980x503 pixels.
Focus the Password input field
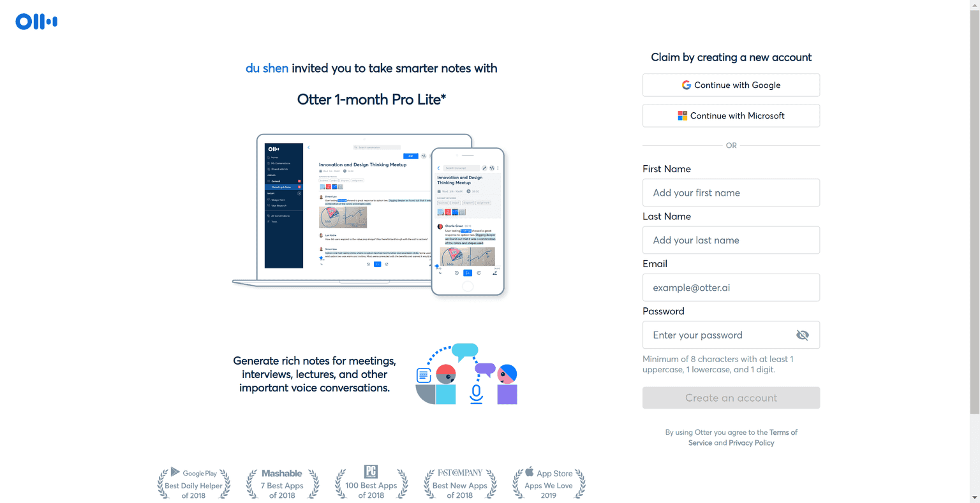click(731, 335)
